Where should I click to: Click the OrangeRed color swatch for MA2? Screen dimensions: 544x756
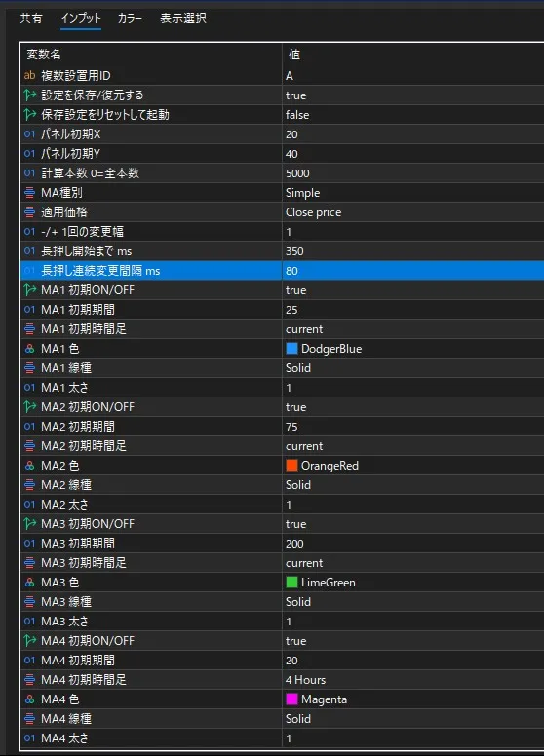click(x=291, y=466)
